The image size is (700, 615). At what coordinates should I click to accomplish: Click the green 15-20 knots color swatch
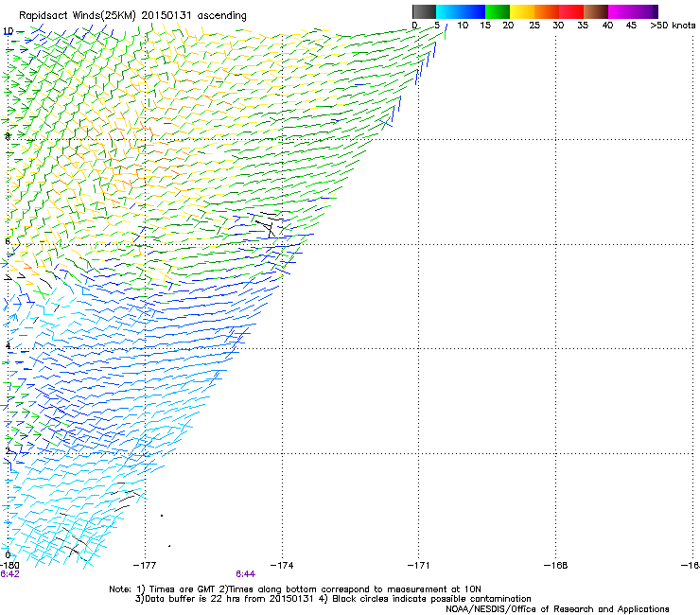point(498,11)
